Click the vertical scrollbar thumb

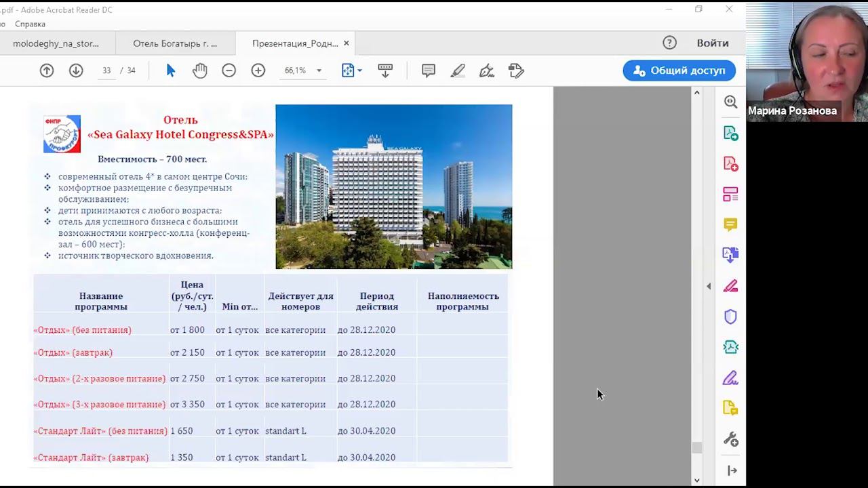pos(696,447)
